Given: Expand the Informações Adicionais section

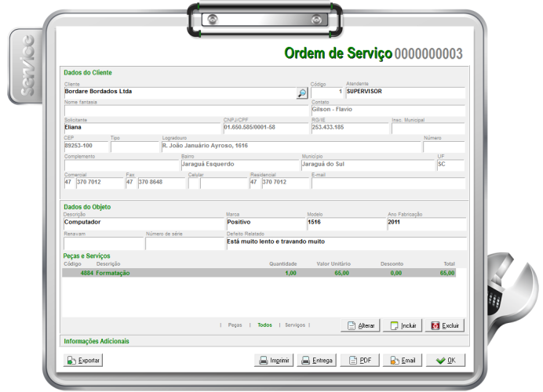Looking at the screenshot, I should point(97,342).
